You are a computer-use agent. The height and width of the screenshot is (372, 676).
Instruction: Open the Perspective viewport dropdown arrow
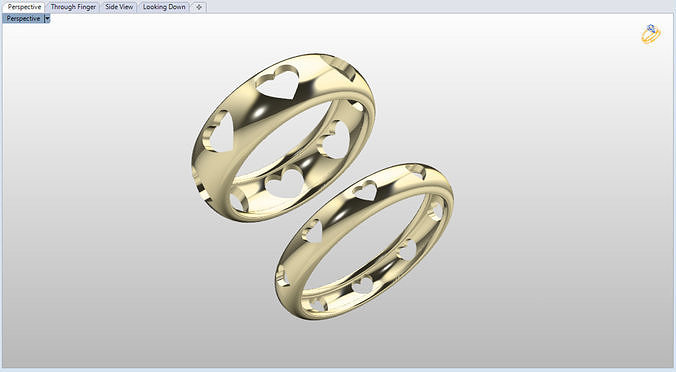[x=47, y=19]
